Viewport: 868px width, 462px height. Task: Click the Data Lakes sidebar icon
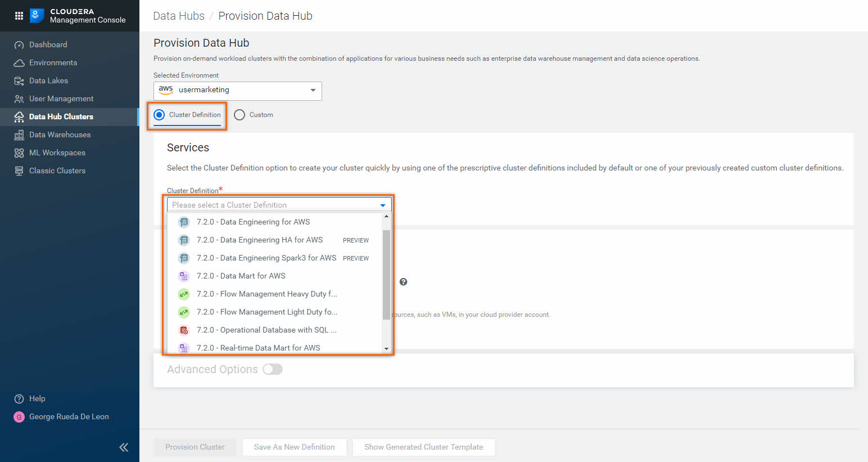19,81
